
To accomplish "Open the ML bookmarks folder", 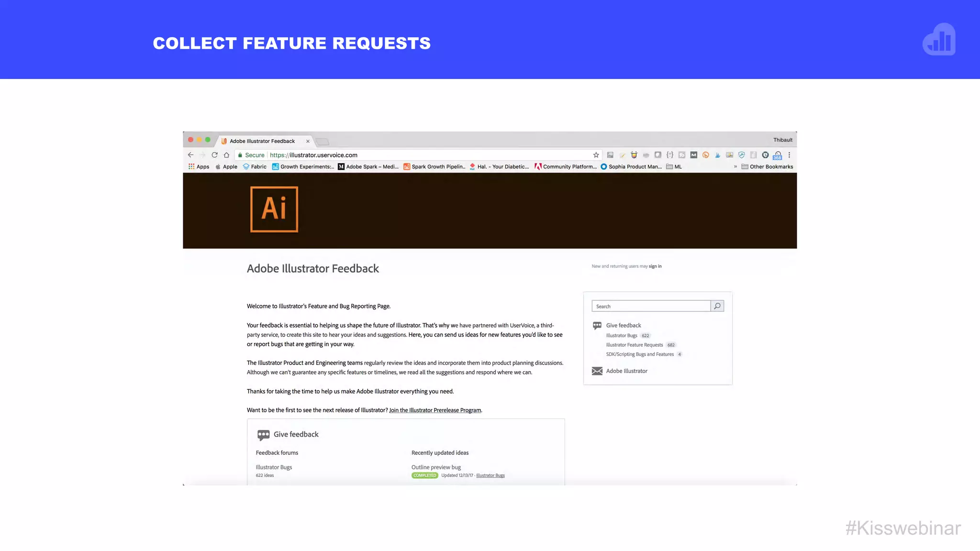I will 674,166.
